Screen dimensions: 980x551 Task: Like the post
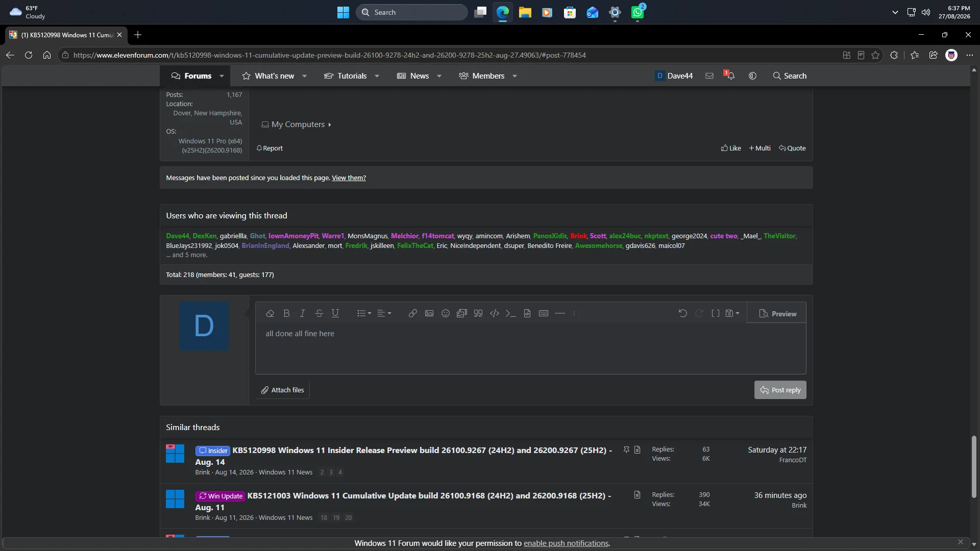[x=731, y=148]
